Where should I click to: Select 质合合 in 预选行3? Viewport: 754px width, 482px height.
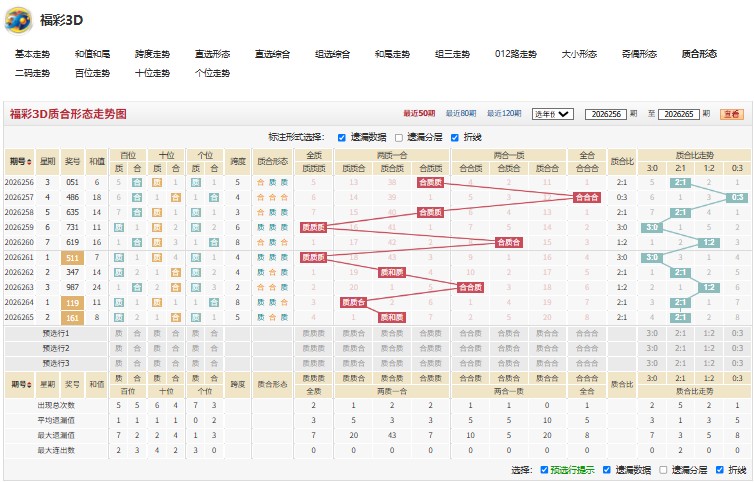(547, 363)
